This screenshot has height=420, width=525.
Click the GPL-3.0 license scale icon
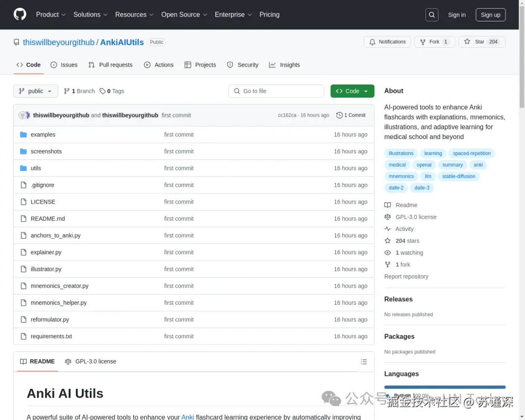(387, 217)
